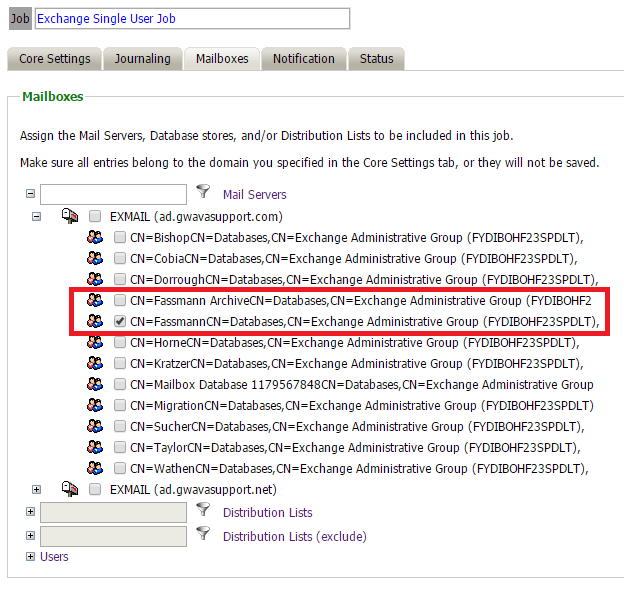Screen dimensions: 624x602
Task: Click the group icon for CN=Kratzer database
Action: click(x=95, y=363)
